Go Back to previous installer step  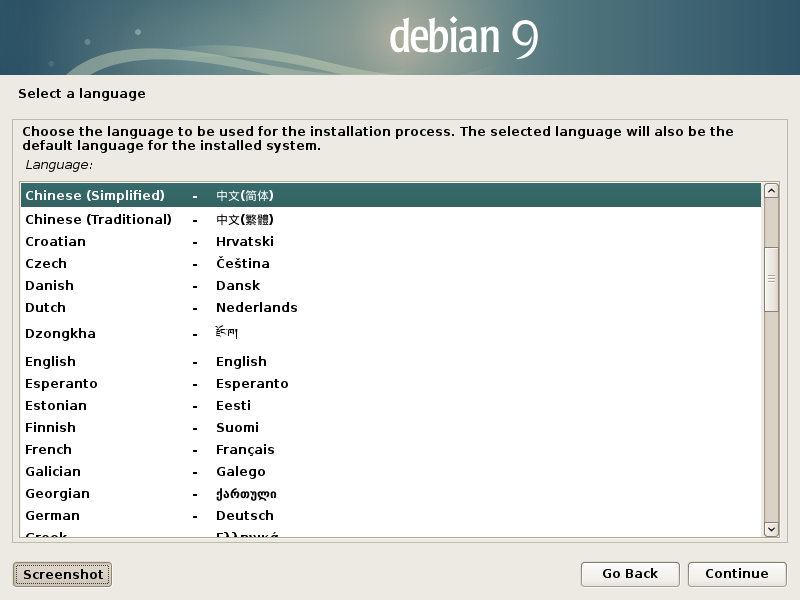click(x=630, y=574)
